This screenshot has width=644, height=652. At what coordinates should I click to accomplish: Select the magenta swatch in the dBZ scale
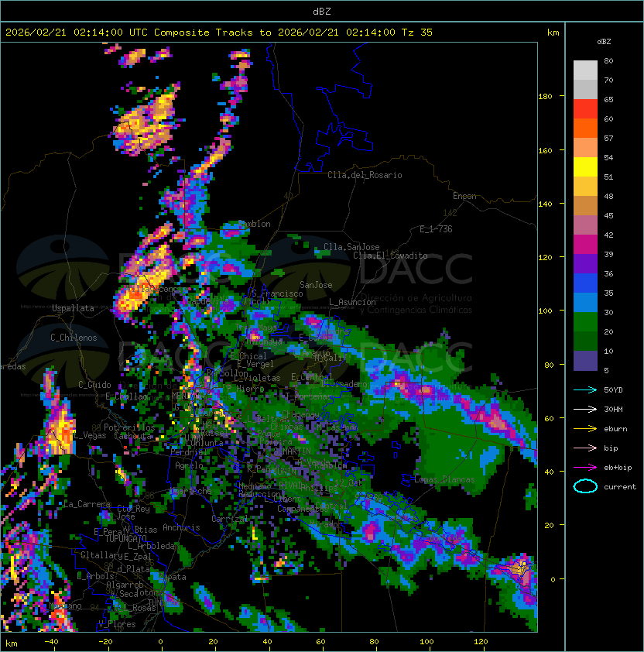[585, 244]
